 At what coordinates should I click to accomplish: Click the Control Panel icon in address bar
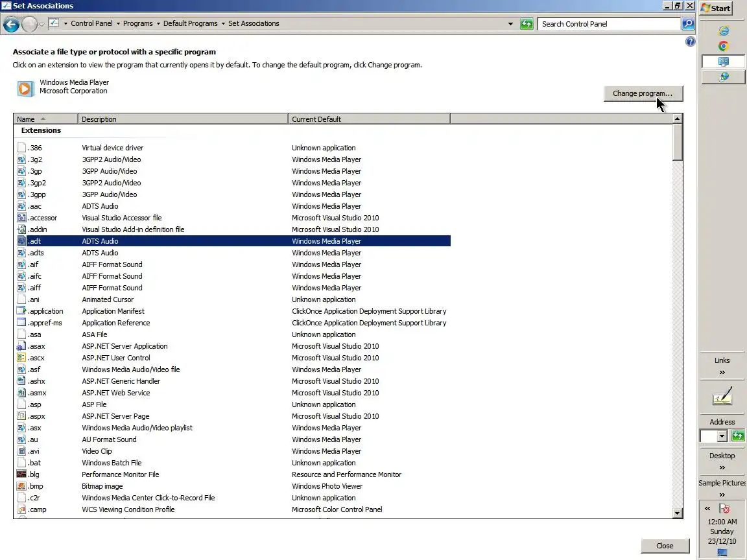[54, 23]
